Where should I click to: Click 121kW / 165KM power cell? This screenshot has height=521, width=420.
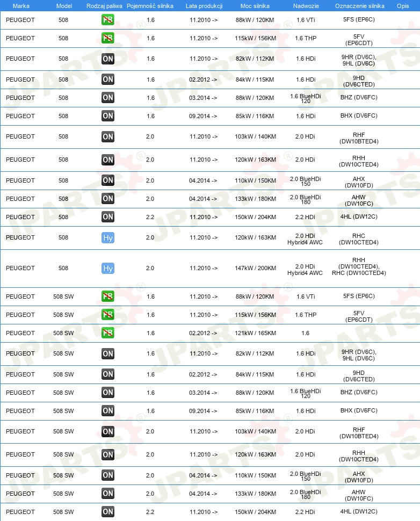255,333
